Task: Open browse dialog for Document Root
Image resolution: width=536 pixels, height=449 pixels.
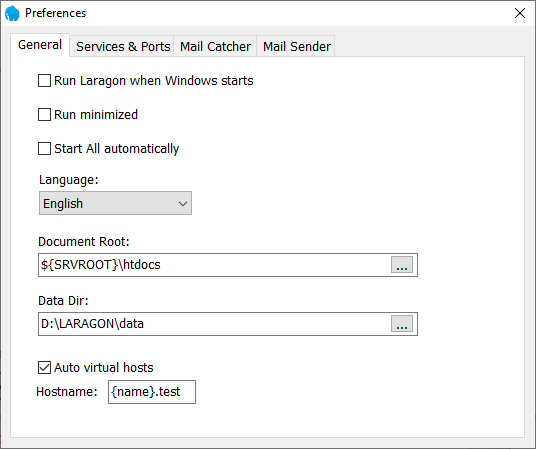Action: (x=402, y=265)
